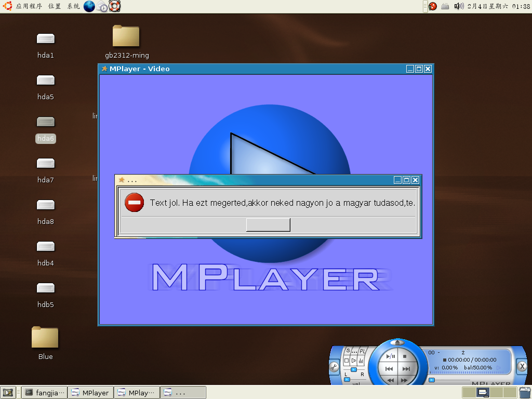
Task: Click the X exit button on MPlayer panel
Action: [522, 366]
